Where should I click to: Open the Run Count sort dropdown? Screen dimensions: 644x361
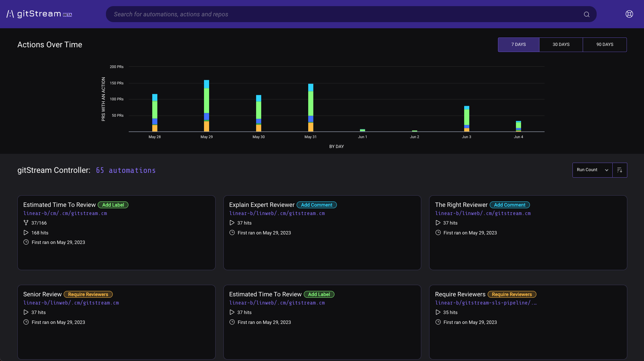tap(592, 170)
